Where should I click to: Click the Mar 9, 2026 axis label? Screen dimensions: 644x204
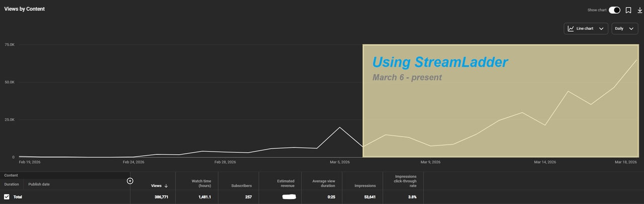click(430, 162)
